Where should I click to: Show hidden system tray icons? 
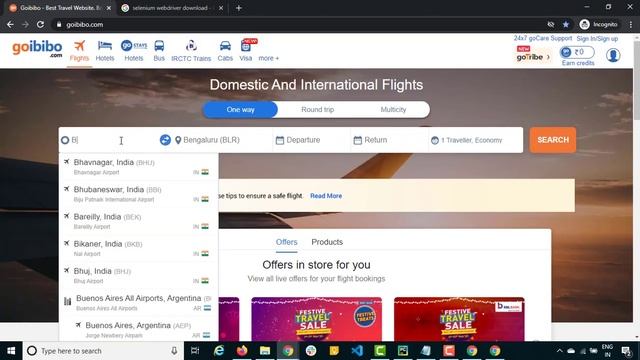pos(560,351)
